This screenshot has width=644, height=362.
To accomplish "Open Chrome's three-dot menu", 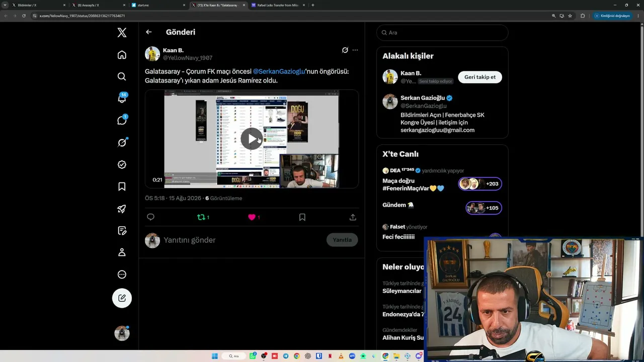I will click(637, 16).
